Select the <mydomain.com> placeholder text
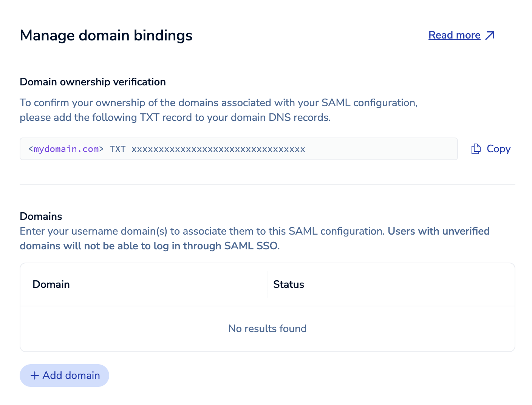 click(x=66, y=149)
